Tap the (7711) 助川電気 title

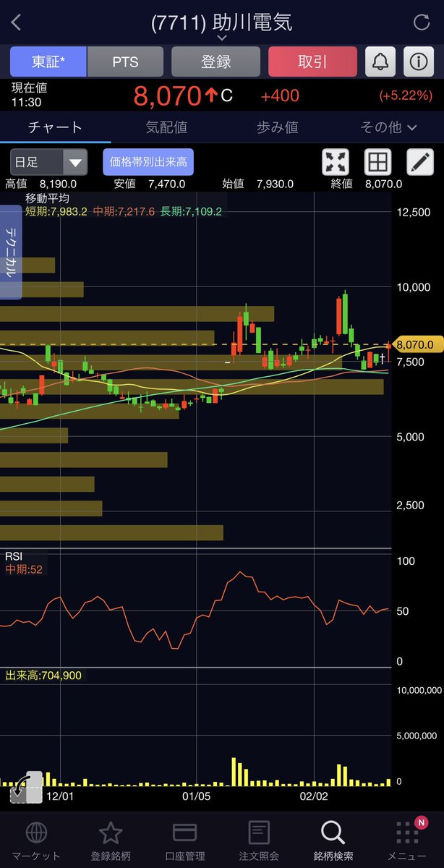coord(222,22)
